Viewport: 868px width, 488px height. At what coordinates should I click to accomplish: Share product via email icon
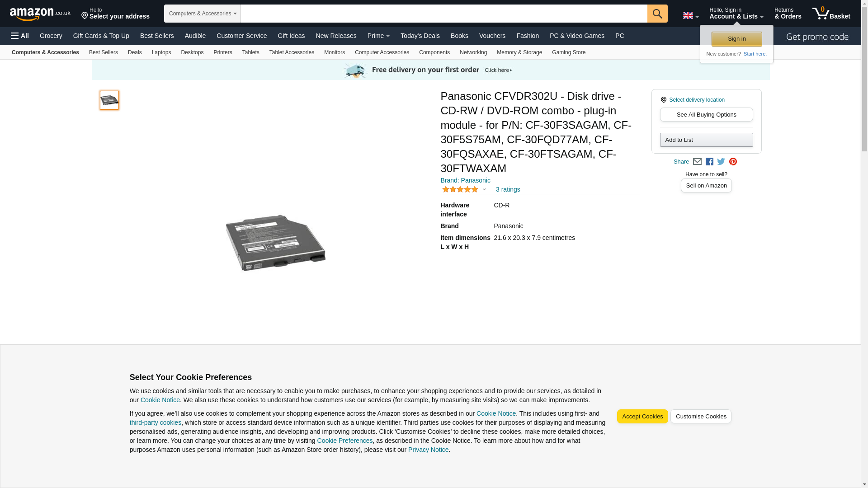coord(697,162)
